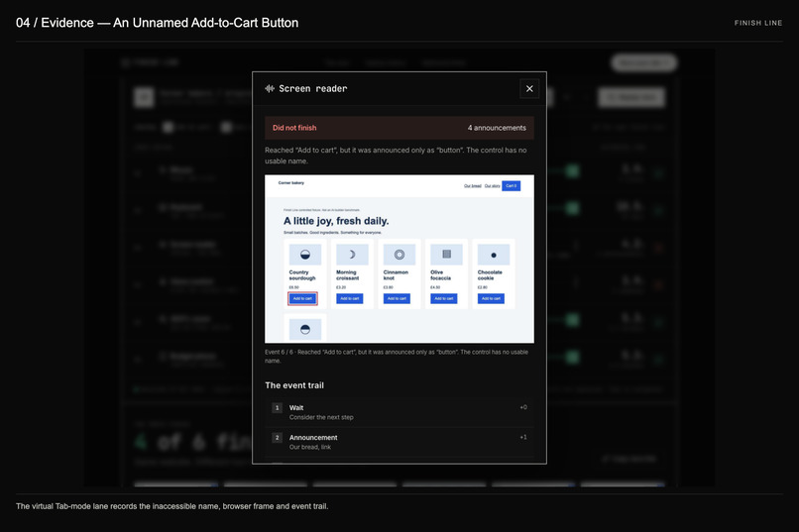The width and height of the screenshot is (799, 532).
Task: Click the 4 announcements count
Action: click(497, 128)
